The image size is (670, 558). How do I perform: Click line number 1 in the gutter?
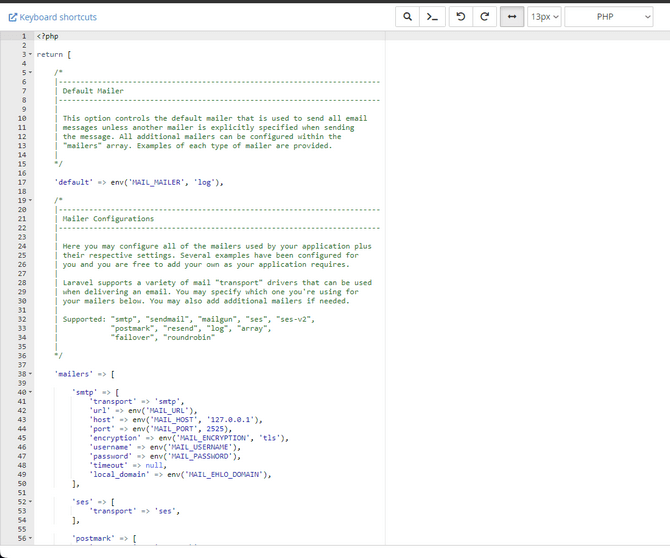click(x=24, y=36)
